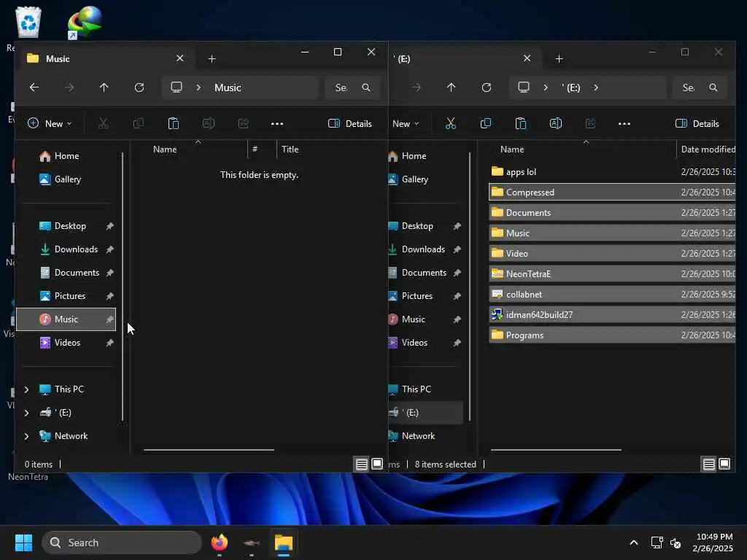747x560 pixels.
Task: Click Back arrow in Music window
Action: tap(34, 87)
